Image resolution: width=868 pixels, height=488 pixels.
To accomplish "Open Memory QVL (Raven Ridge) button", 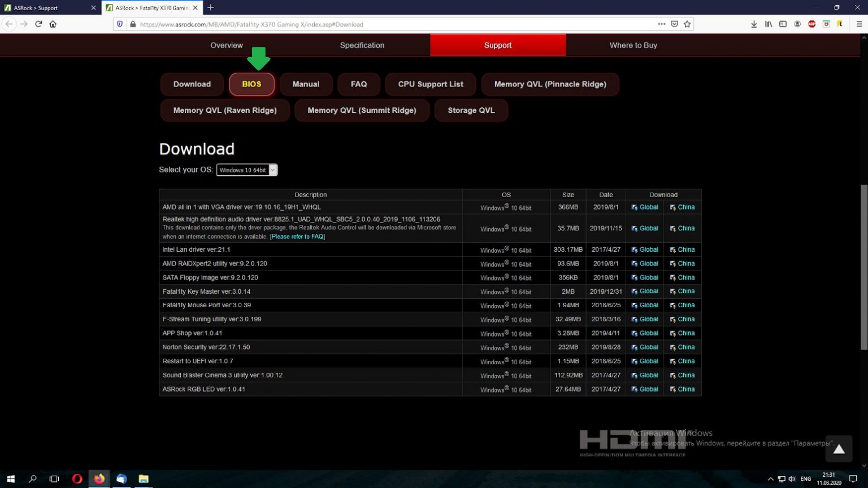I will tap(225, 110).
